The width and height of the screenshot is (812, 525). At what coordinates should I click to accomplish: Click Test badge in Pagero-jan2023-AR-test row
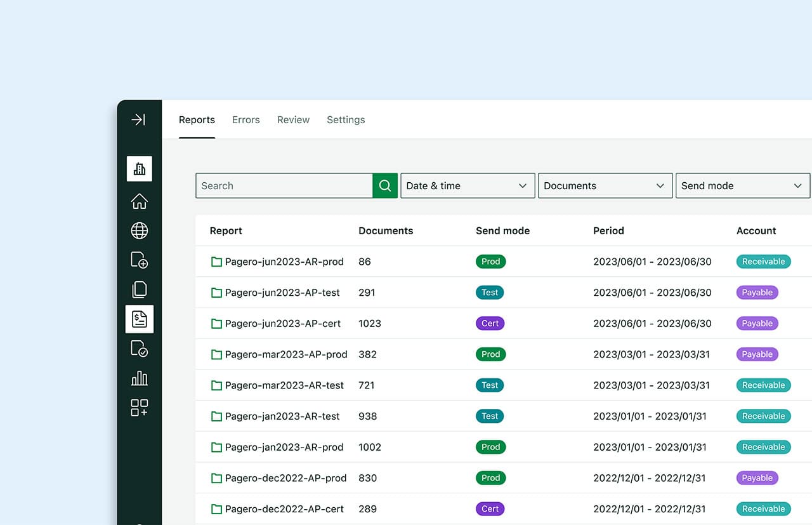click(x=490, y=416)
